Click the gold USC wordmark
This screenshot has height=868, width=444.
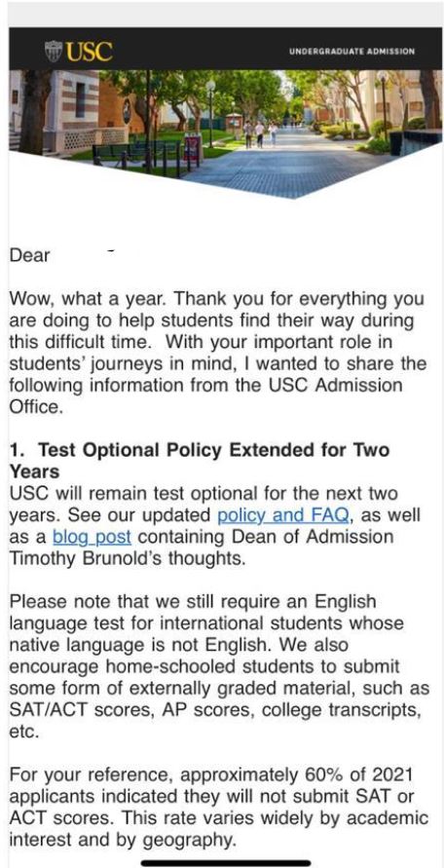click(x=90, y=51)
